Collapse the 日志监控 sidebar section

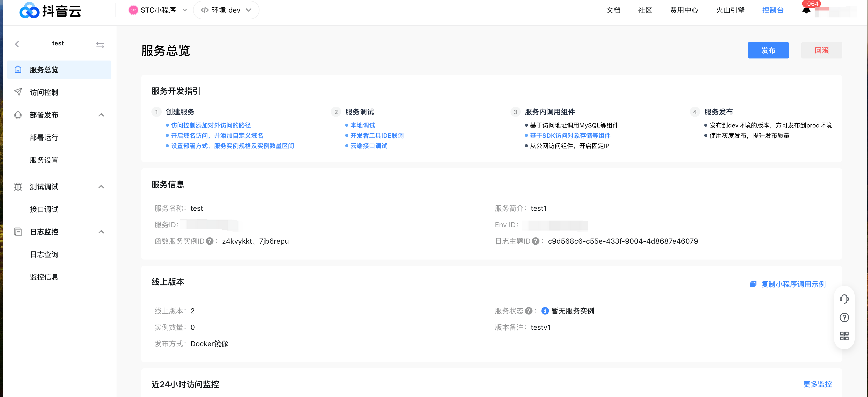pyautogui.click(x=101, y=232)
